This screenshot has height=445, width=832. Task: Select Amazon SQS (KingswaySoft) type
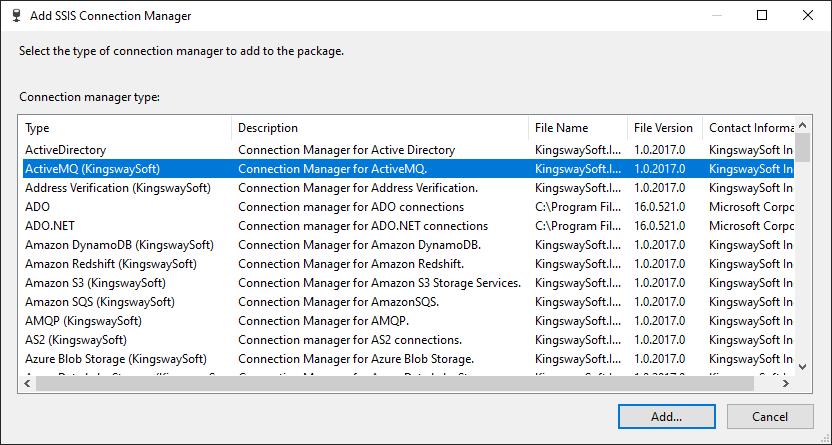[100, 302]
